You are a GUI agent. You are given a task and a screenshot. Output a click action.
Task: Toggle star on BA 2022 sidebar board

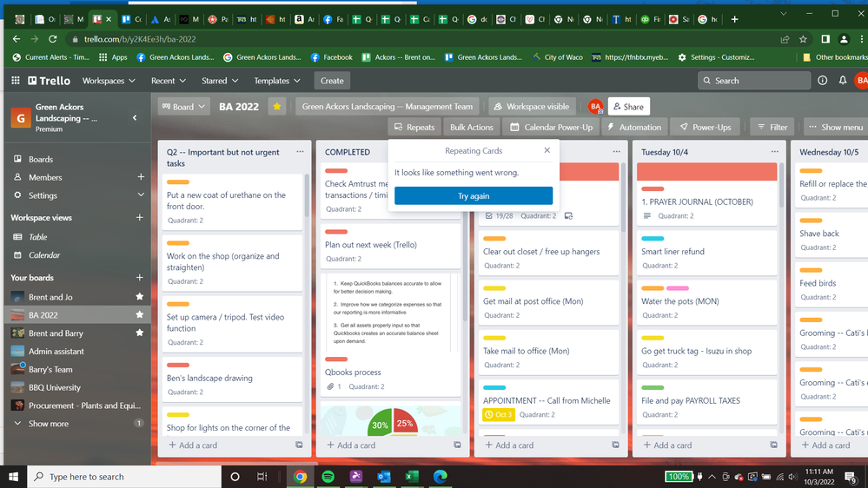tap(140, 315)
